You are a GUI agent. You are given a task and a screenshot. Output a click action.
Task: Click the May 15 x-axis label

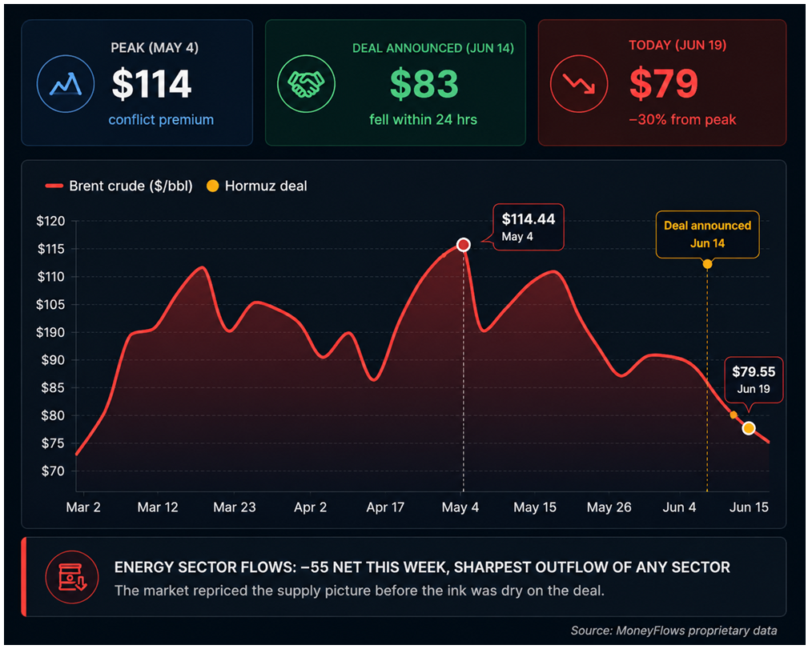(x=535, y=507)
